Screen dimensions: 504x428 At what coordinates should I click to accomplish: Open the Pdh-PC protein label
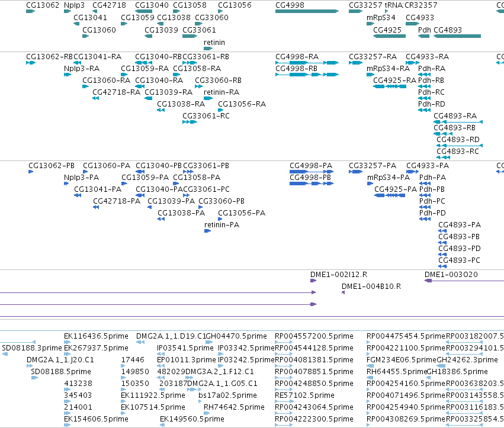[x=432, y=201]
